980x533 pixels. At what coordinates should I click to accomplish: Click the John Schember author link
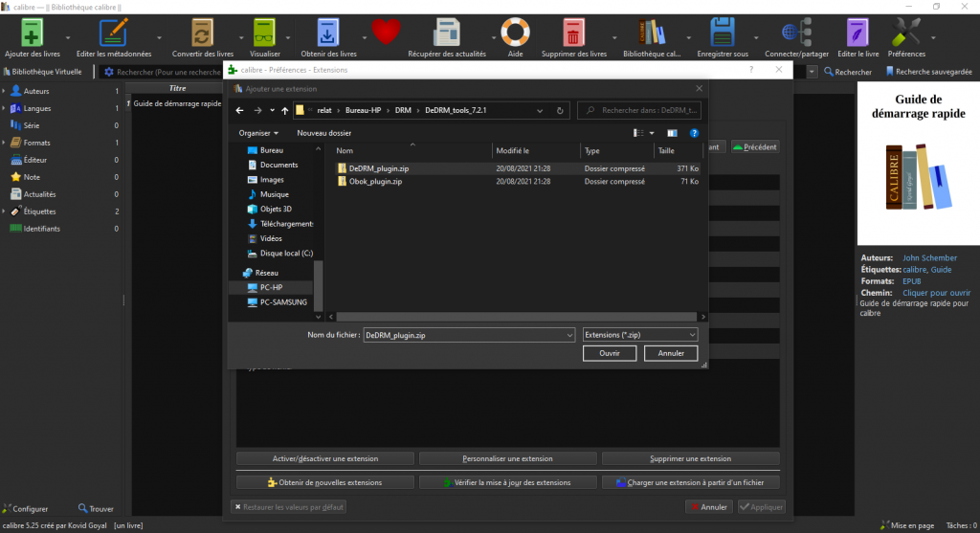tap(929, 258)
